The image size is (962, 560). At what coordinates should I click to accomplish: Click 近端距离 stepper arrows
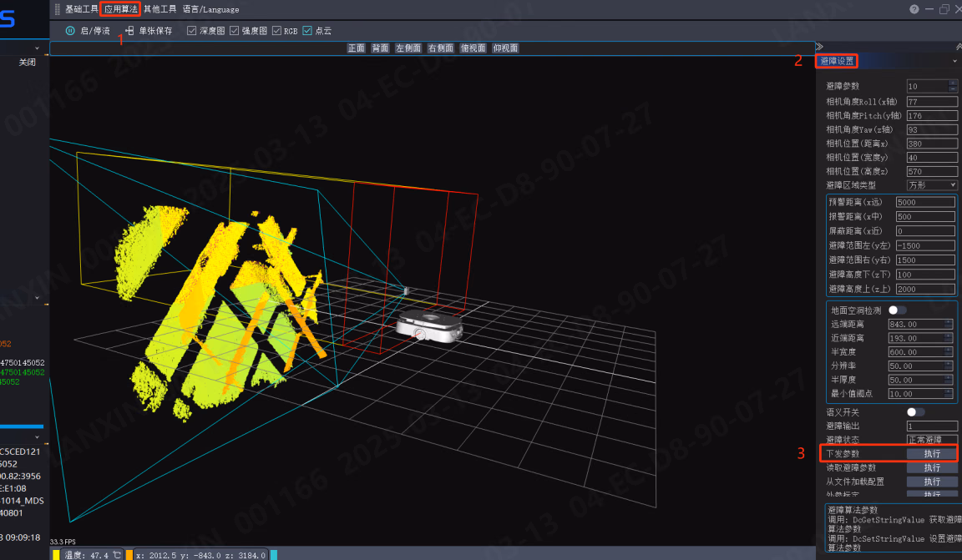[949, 338]
